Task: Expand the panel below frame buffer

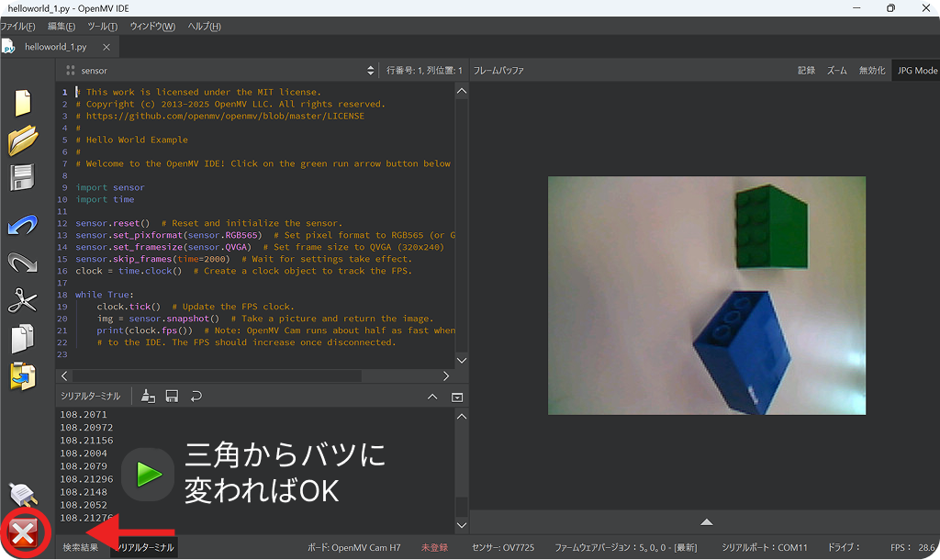Action: 707,522
